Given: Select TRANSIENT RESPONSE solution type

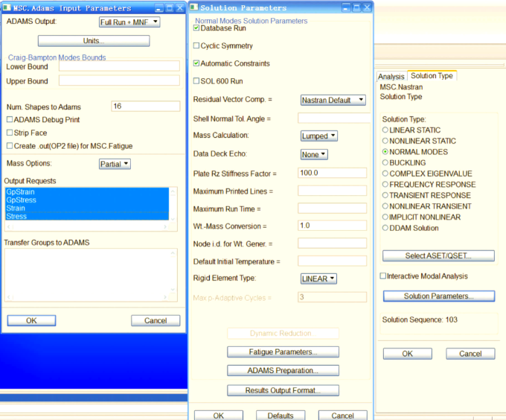Looking at the screenshot, I should tap(385, 195).
